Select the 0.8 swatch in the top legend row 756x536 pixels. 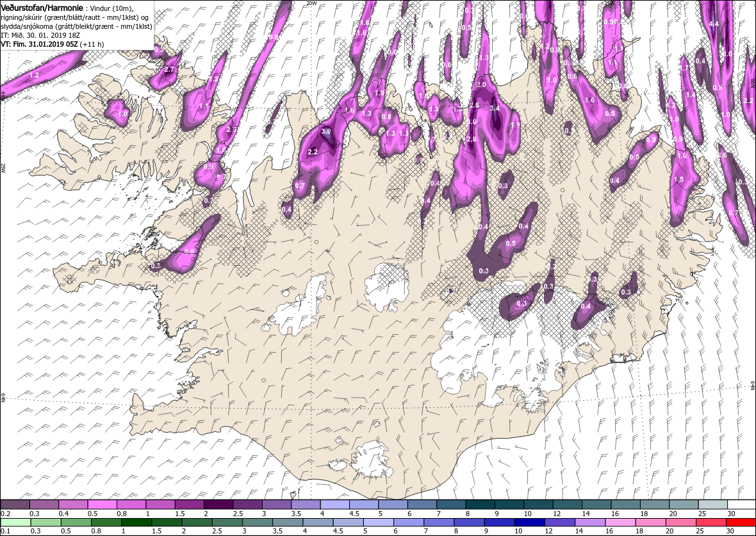[x=131, y=504]
